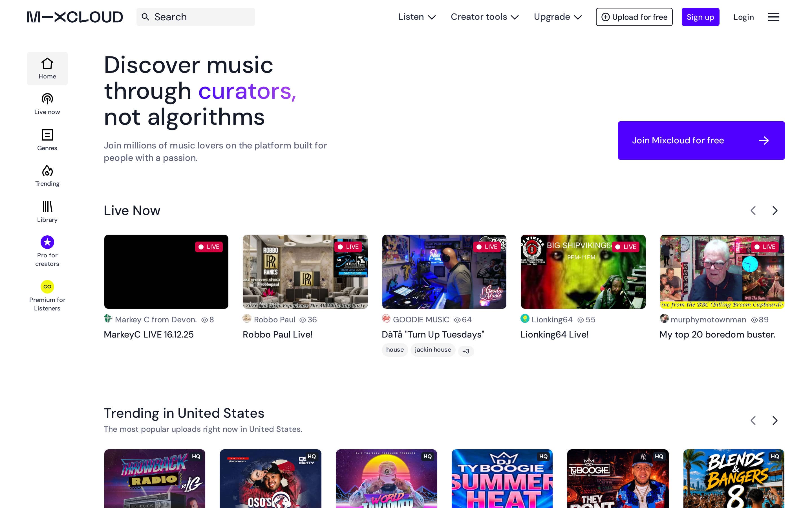Click the Robbo Paul Live! title
This screenshot has width=812, height=508.
[277, 335]
